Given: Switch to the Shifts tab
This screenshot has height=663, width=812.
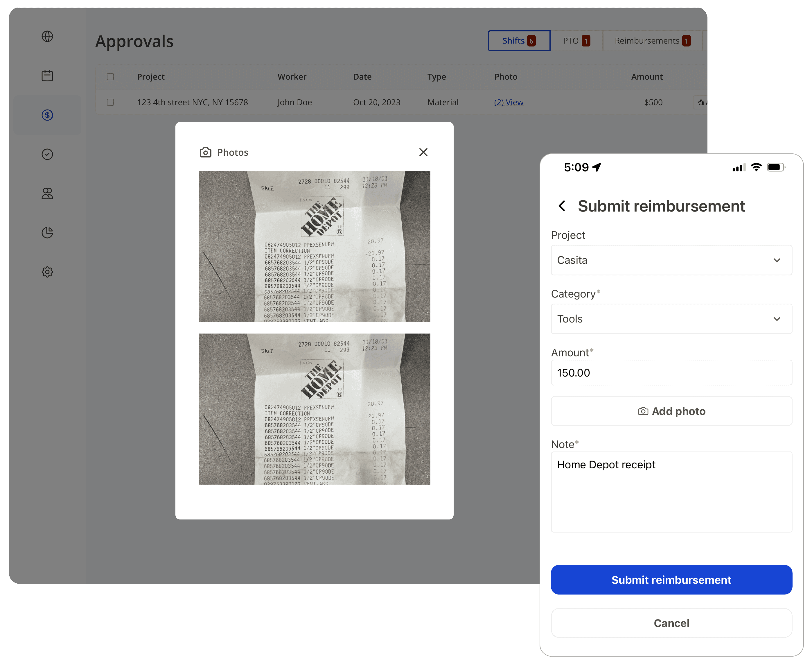Looking at the screenshot, I should 519,41.
